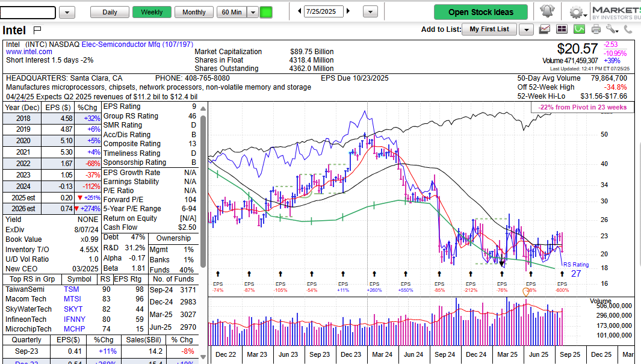Screen dimensions: 641x364
Task: Click the EPS arrow marker above -600%
Action: (562, 274)
